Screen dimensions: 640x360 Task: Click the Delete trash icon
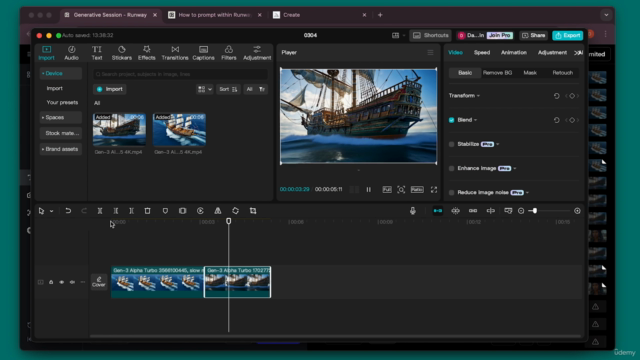click(x=147, y=211)
